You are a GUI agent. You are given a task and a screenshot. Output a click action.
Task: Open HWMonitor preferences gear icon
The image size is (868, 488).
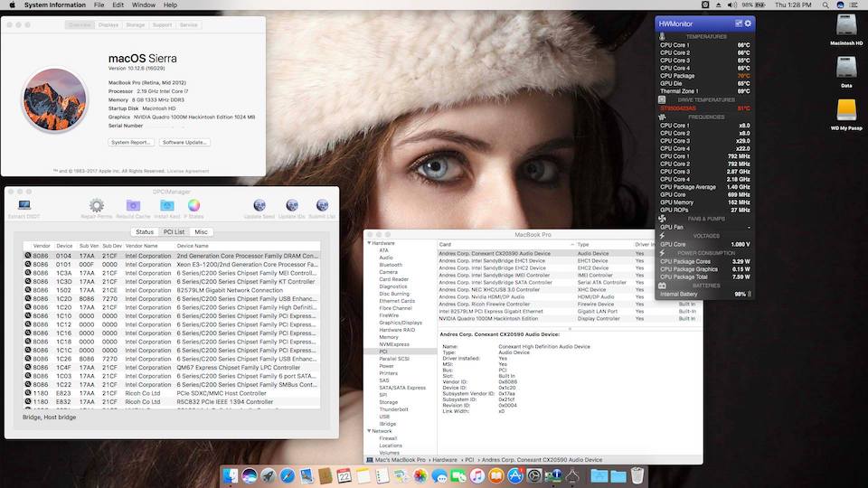pos(748,23)
